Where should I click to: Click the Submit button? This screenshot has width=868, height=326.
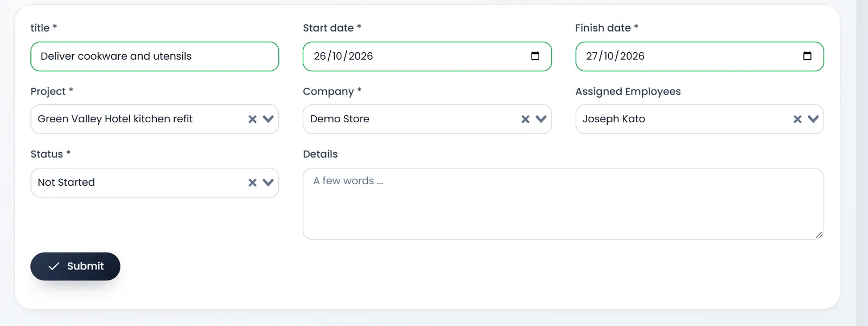tap(75, 266)
